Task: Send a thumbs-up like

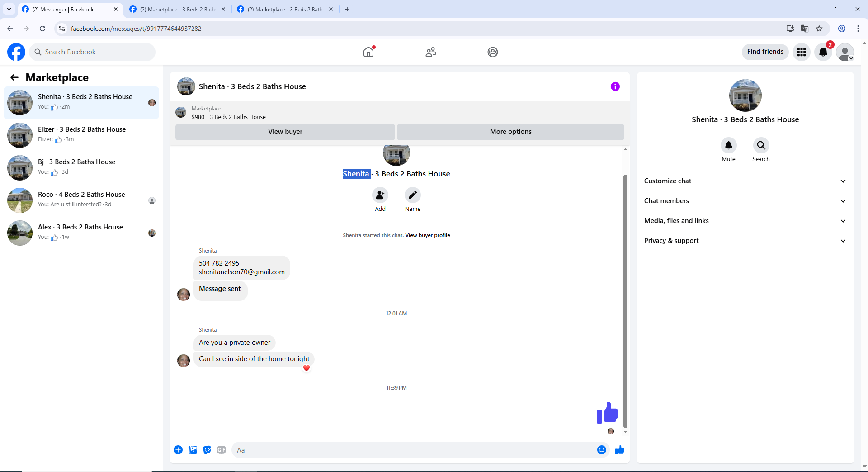Action: point(619,450)
